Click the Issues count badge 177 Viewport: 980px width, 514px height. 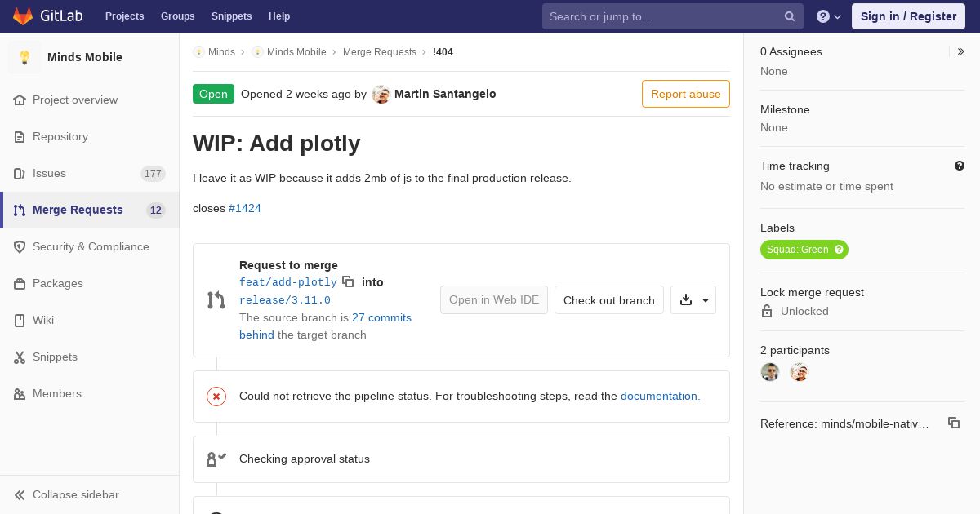point(153,173)
